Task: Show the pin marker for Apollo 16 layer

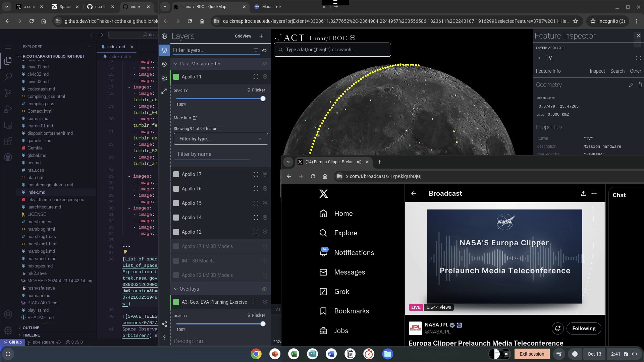Action: [265, 189]
